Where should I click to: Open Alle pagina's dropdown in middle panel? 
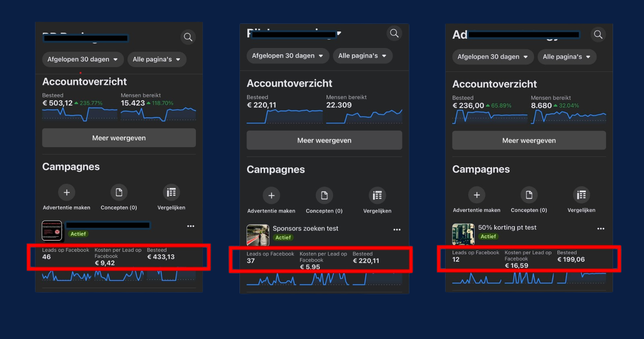tap(362, 56)
